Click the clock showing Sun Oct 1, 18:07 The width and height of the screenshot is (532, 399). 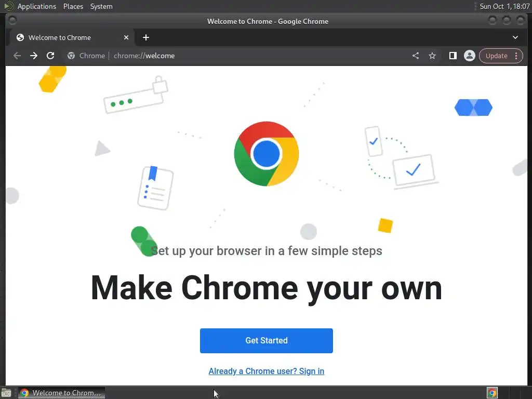504,6
